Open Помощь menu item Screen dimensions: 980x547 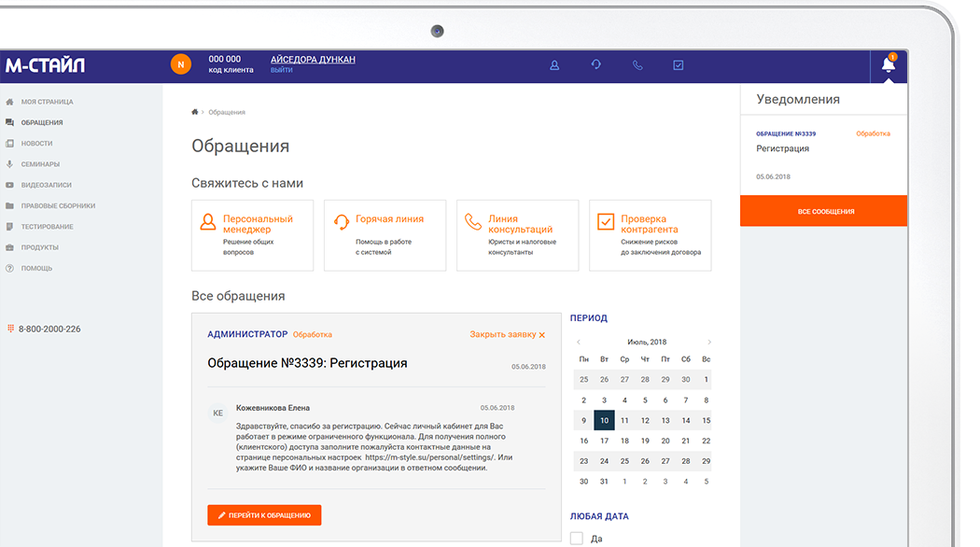(x=37, y=268)
